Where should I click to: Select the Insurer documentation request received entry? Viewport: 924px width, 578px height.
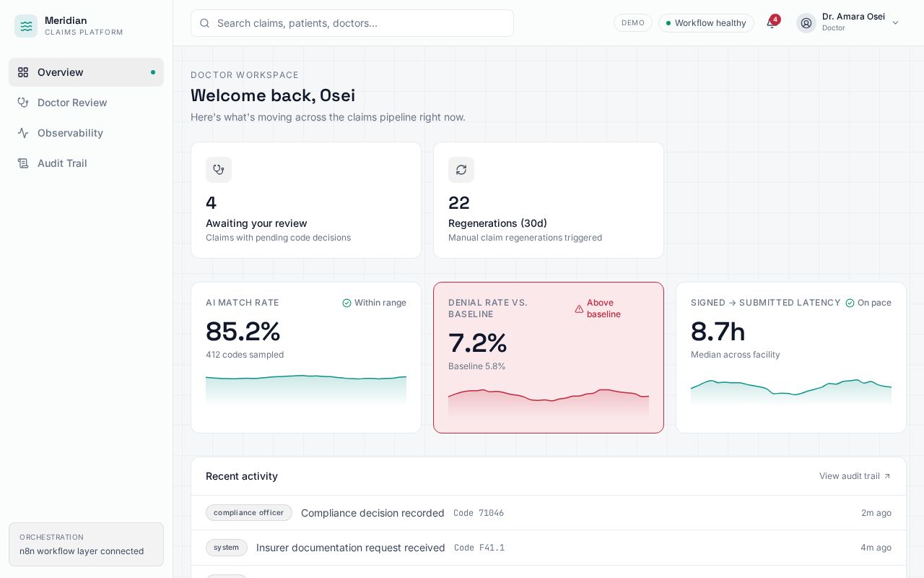point(549,548)
